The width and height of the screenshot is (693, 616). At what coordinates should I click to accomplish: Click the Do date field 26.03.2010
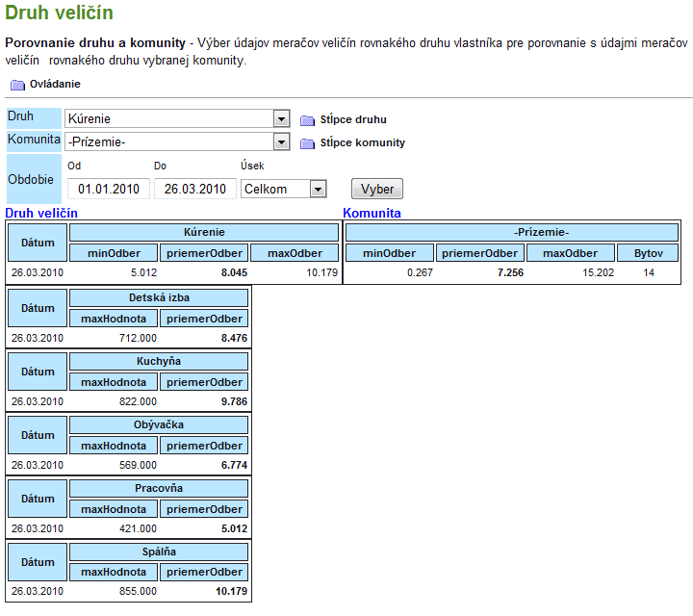click(195, 189)
